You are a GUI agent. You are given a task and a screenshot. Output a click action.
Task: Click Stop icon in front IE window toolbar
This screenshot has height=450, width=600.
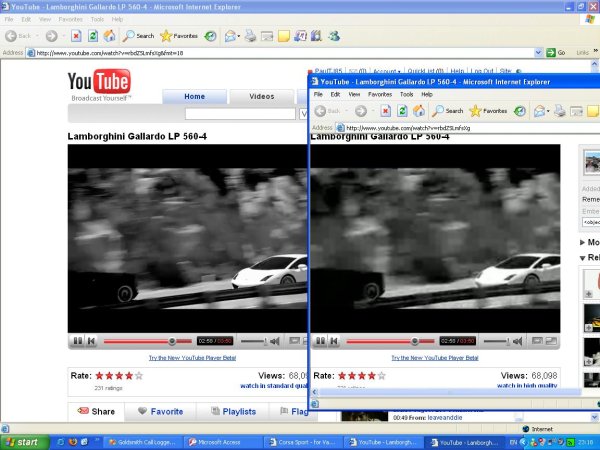(x=385, y=111)
